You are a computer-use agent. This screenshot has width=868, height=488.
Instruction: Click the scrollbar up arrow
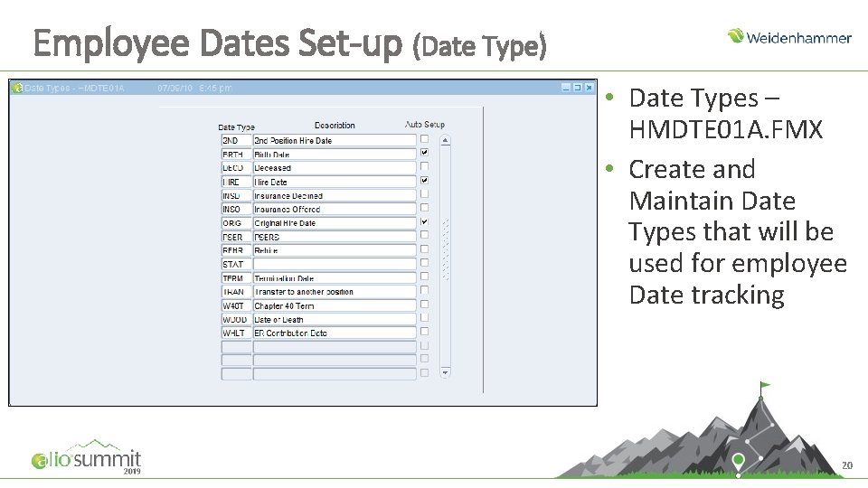click(x=445, y=141)
